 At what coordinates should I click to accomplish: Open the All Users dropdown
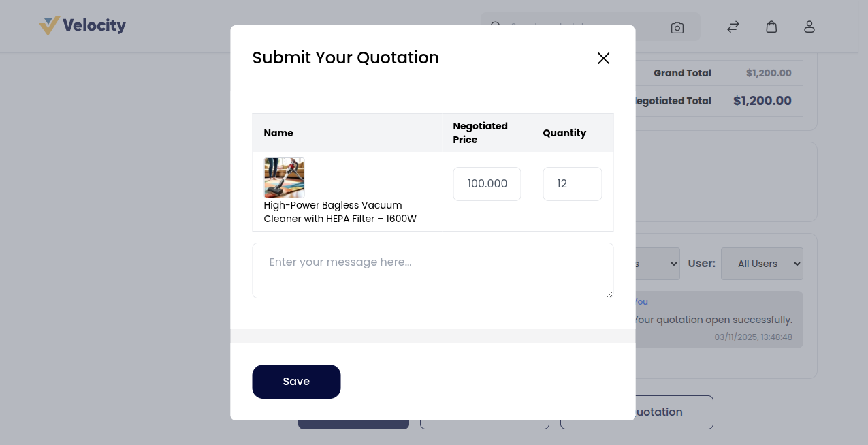762,263
